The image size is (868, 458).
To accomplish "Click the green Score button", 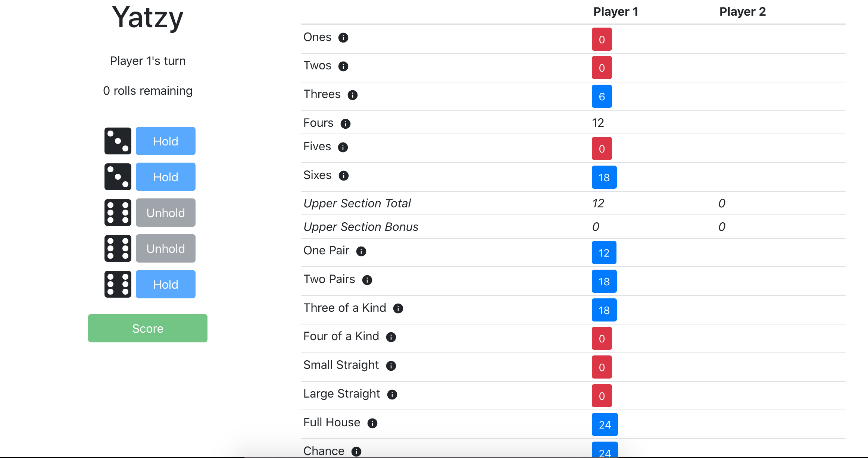I will (x=148, y=328).
